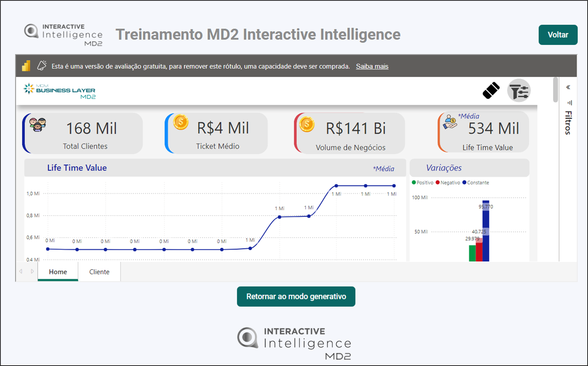Click the eraser clear-filters icon
Image resolution: width=588 pixels, height=366 pixels.
click(491, 90)
